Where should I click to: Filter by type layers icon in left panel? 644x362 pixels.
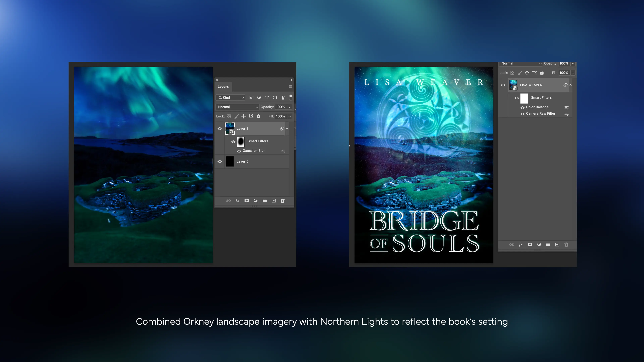[x=267, y=98]
